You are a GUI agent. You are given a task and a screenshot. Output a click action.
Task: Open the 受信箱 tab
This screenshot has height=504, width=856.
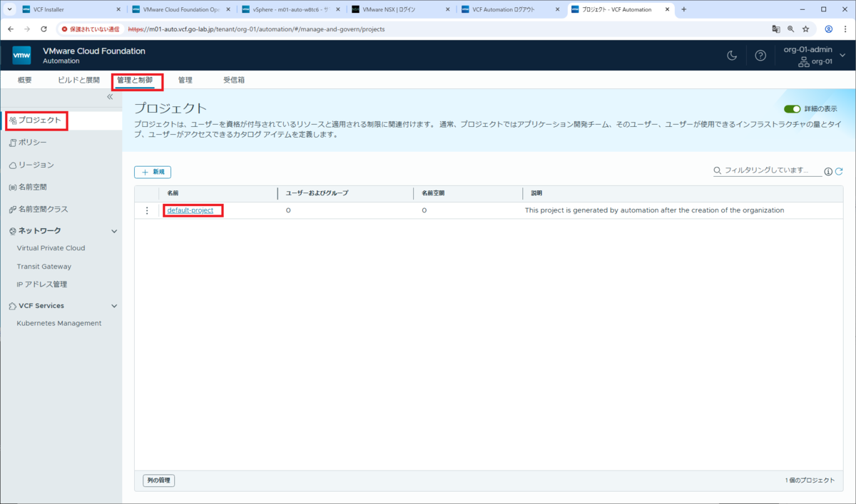point(234,80)
